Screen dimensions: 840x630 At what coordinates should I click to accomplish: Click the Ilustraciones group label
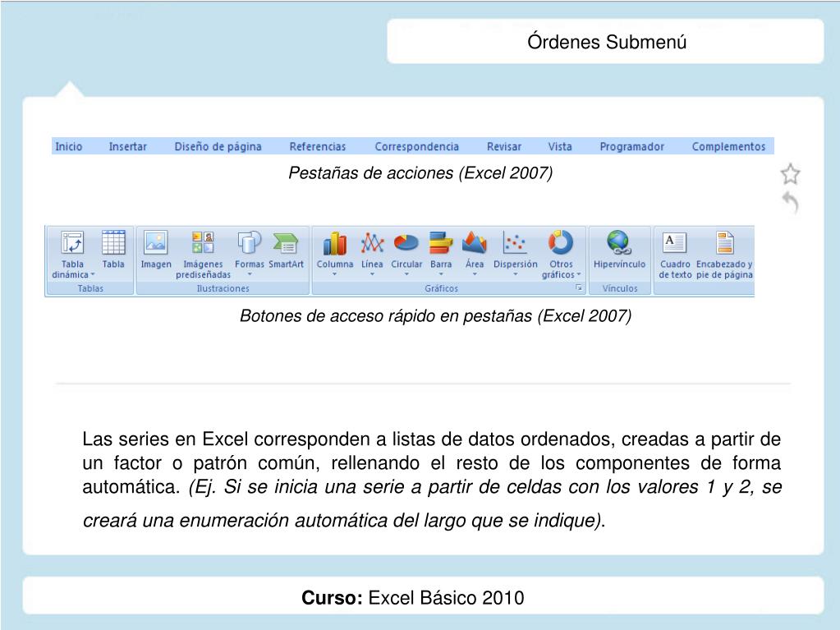(x=223, y=288)
